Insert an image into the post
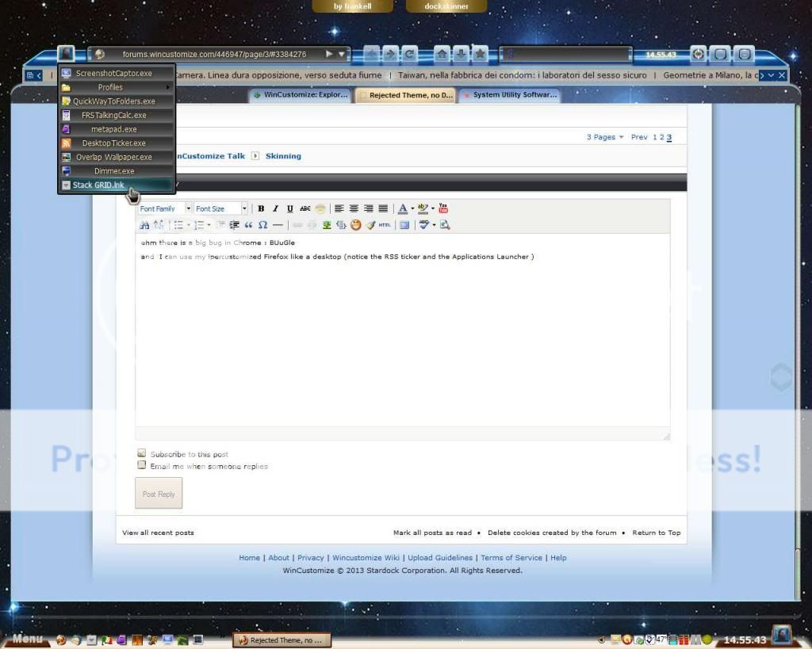812x649 pixels. (x=327, y=224)
